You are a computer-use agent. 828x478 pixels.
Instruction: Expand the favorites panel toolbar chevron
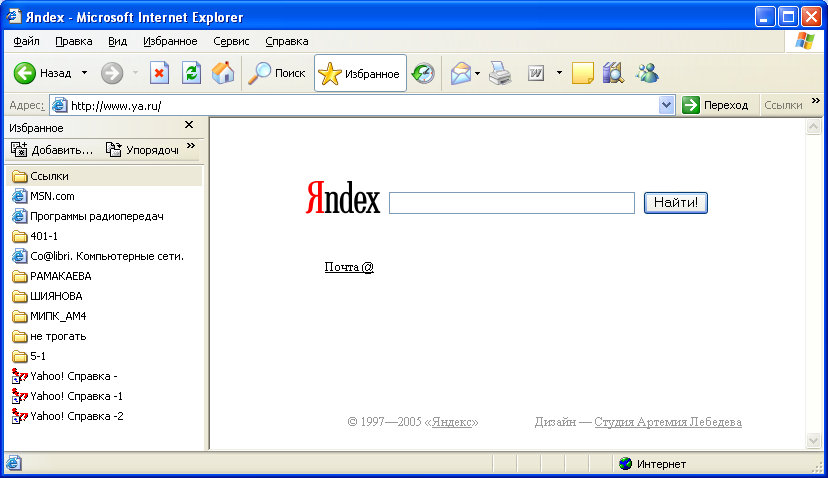pyautogui.click(x=191, y=146)
